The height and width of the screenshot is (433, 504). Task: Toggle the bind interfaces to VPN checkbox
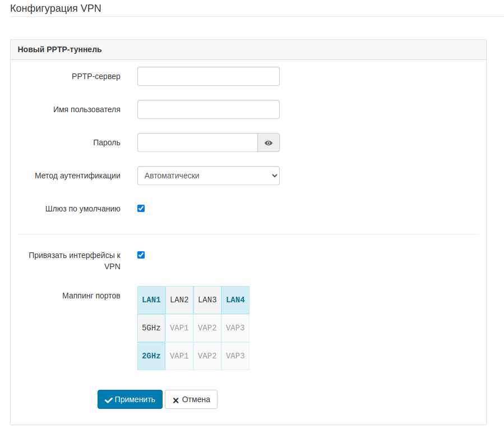coord(141,255)
